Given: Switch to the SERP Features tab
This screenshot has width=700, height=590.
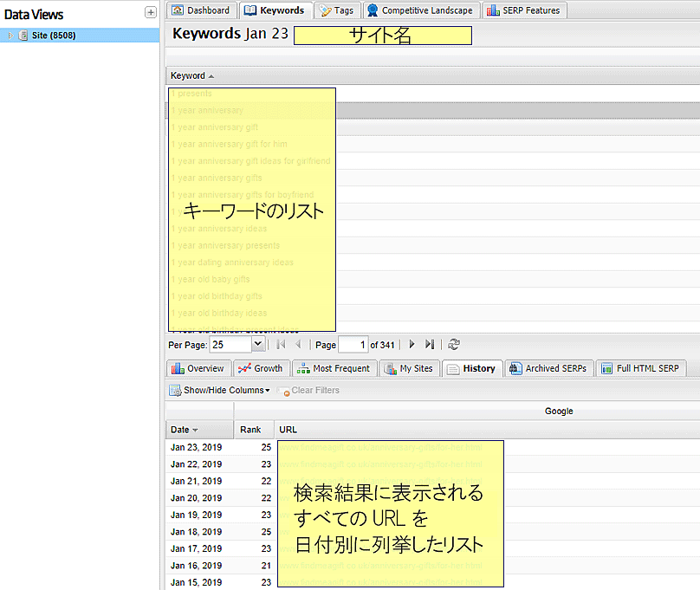Looking at the screenshot, I should coord(524,10).
